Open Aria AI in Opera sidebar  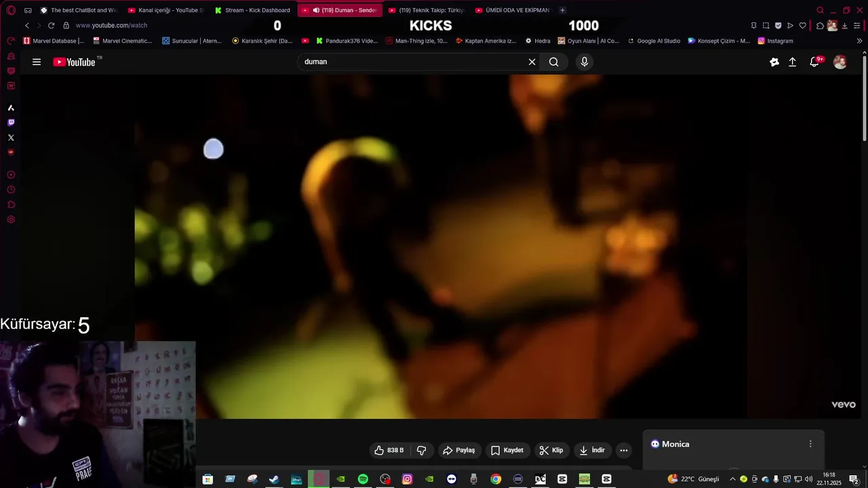11,108
